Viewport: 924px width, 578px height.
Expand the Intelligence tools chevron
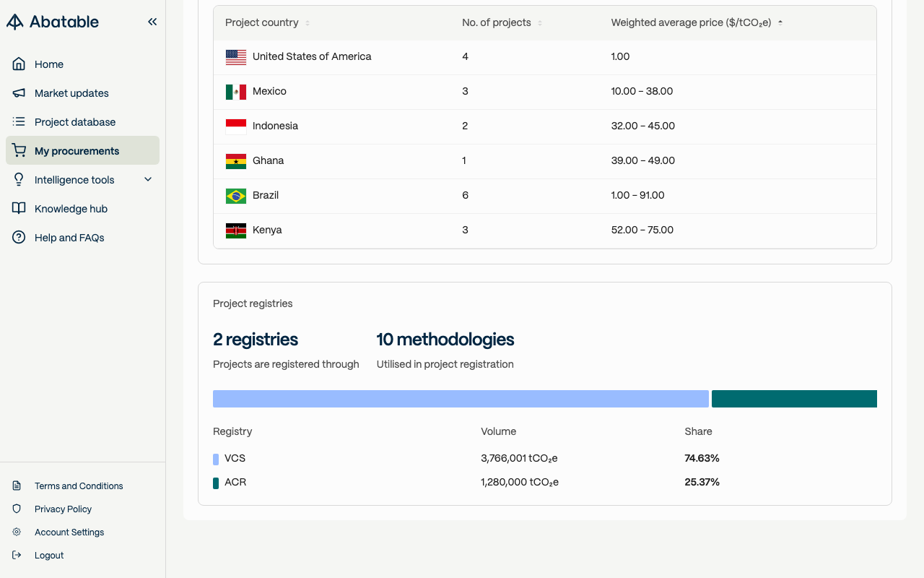tap(148, 180)
